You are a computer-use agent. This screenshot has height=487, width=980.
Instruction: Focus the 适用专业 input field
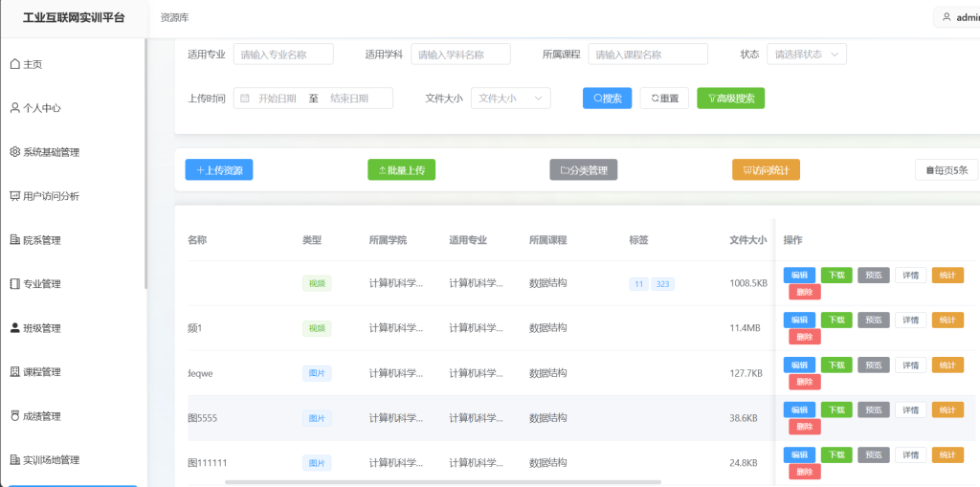point(283,55)
